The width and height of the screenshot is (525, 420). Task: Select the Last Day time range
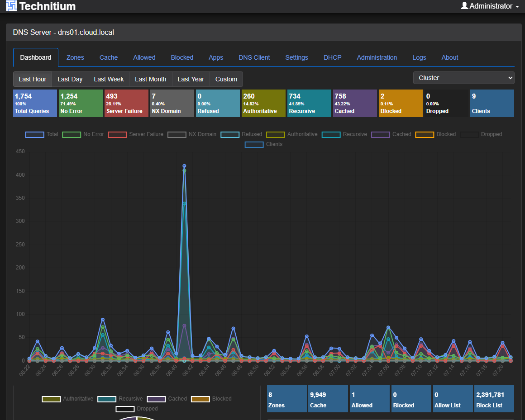[70, 79]
